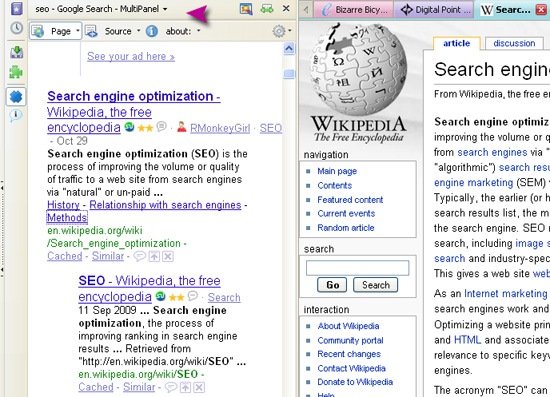Viewport: 550px width, 397px height.
Task: Open Internet marketing article link
Action: [x=506, y=293]
